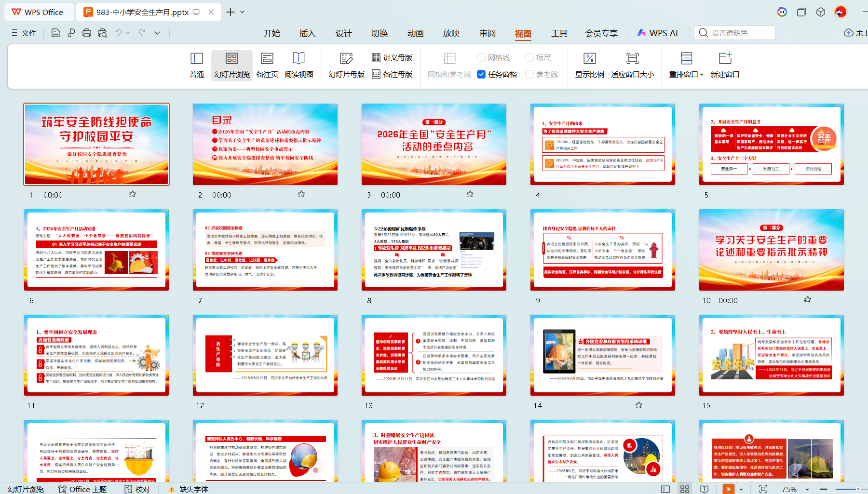Expand 重排窗口 dropdown arrow
This screenshot has height=494, width=868.
[702, 75]
